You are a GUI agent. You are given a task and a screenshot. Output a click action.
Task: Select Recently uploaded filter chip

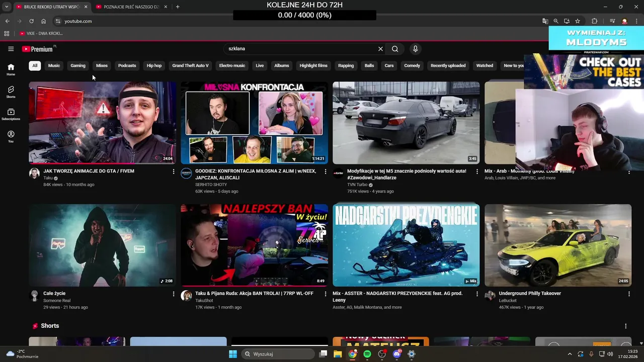coord(448,65)
